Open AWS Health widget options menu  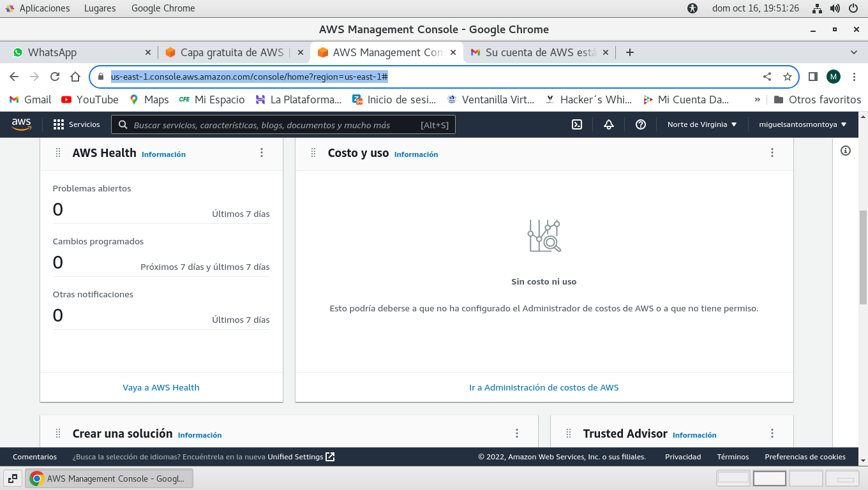coord(262,152)
